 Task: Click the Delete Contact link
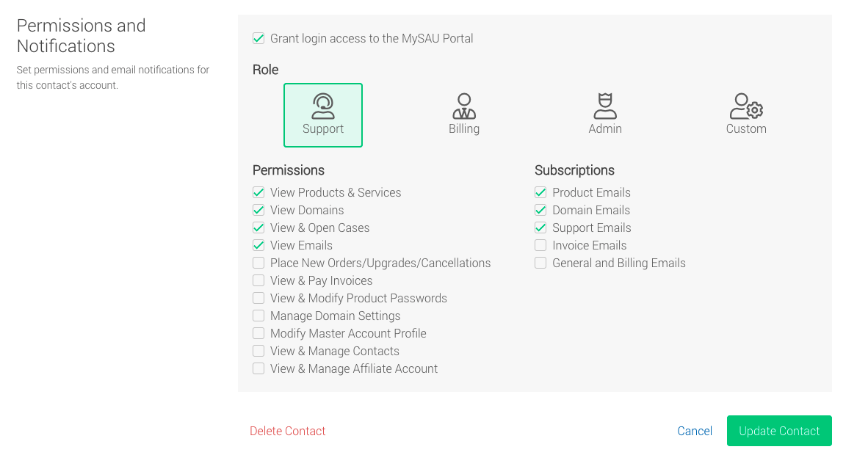[x=288, y=431]
